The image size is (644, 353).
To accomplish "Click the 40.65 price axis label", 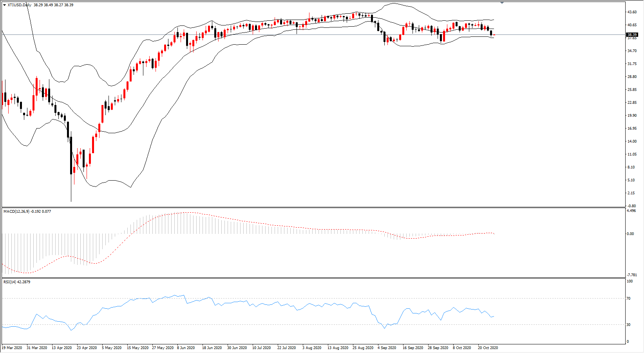I will [632, 25].
